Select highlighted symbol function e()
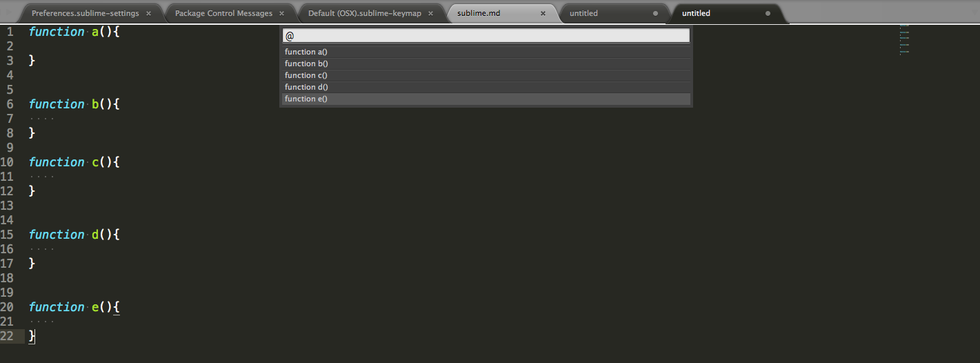The height and width of the screenshot is (363, 980). coord(486,99)
